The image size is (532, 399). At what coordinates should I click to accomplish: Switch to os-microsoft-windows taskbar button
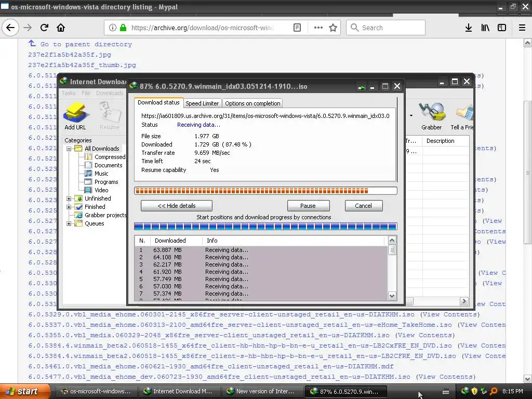[x=96, y=391]
